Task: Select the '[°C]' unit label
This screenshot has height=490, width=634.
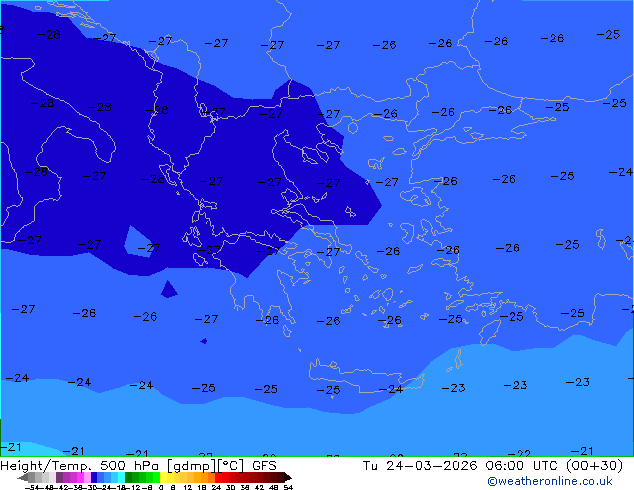Action: click(x=230, y=466)
